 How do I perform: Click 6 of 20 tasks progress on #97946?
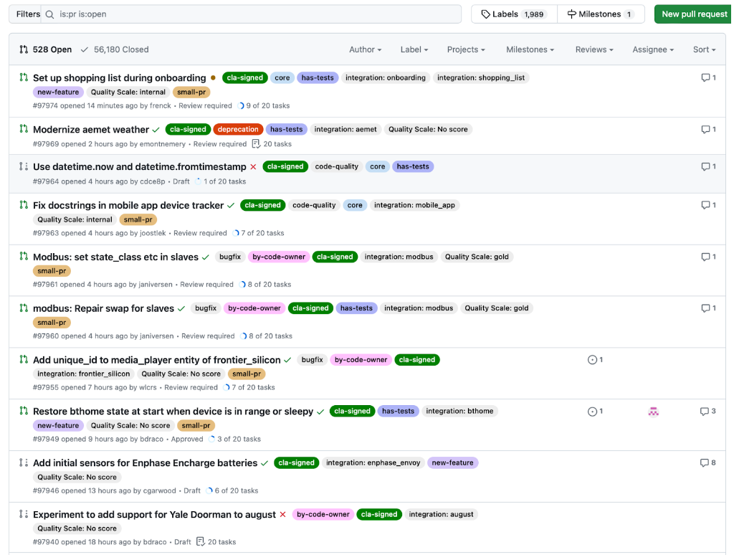coord(232,490)
